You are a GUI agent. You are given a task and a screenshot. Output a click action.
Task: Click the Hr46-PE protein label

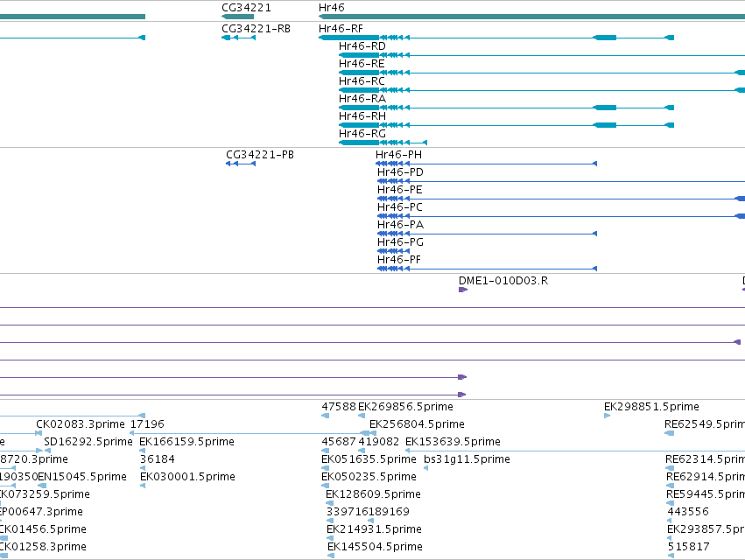pyautogui.click(x=399, y=190)
